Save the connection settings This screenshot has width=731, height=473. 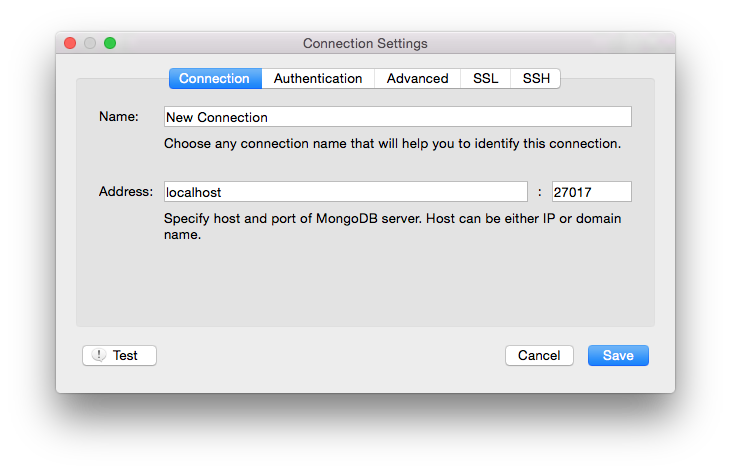(618, 355)
